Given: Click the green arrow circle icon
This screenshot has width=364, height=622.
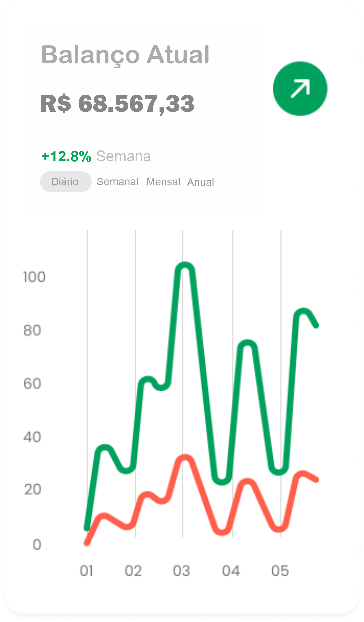Looking at the screenshot, I should coord(300,89).
